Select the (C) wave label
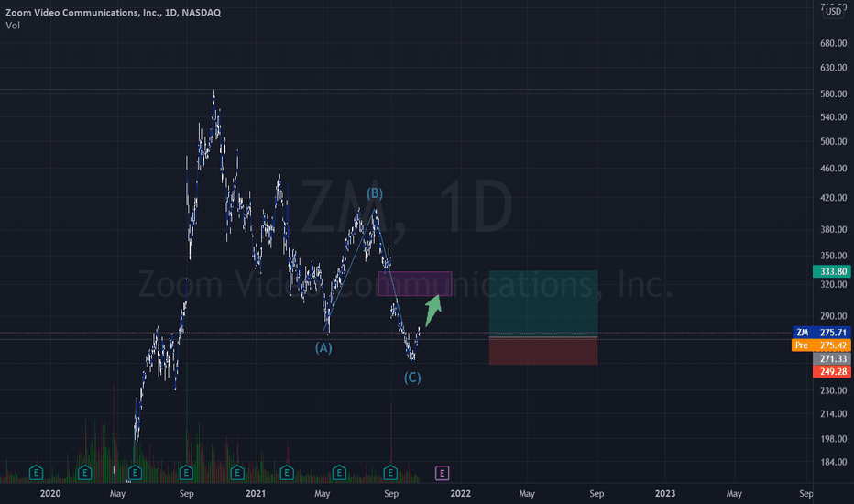Image resolution: width=854 pixels, height=504 pixels. click(x=412, y=378)
